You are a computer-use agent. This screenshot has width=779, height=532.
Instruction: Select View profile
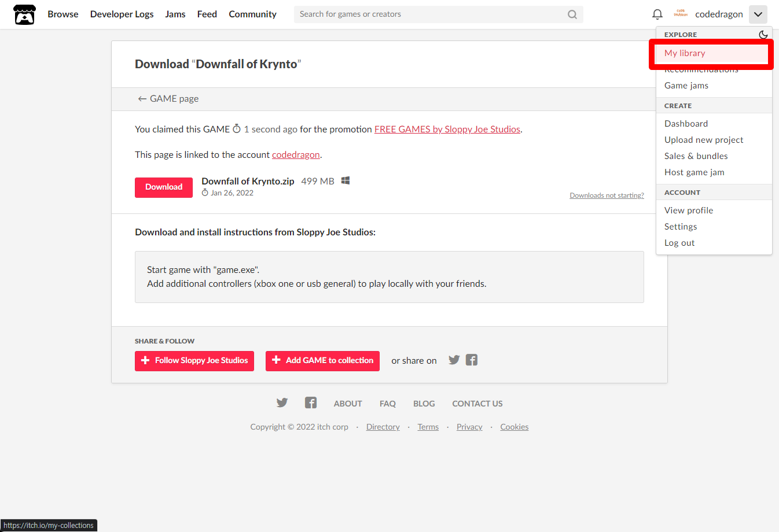coord(714,210)
